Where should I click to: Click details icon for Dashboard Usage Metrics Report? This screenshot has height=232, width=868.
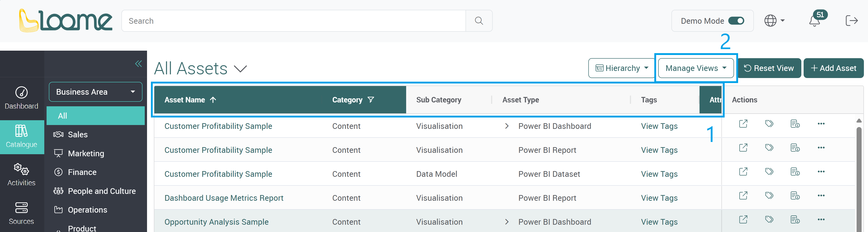pyautogui.click(x=795, y=196)
